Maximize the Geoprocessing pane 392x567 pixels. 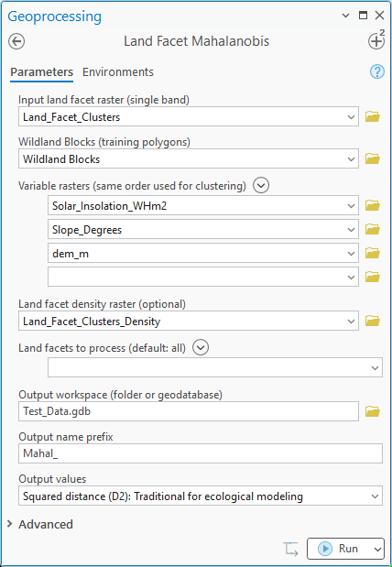363,16
